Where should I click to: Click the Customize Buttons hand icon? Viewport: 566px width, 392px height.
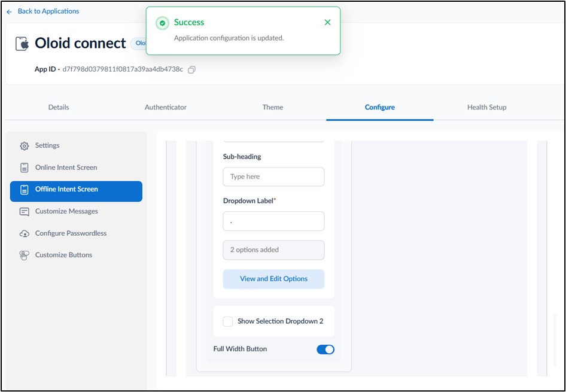24,256
